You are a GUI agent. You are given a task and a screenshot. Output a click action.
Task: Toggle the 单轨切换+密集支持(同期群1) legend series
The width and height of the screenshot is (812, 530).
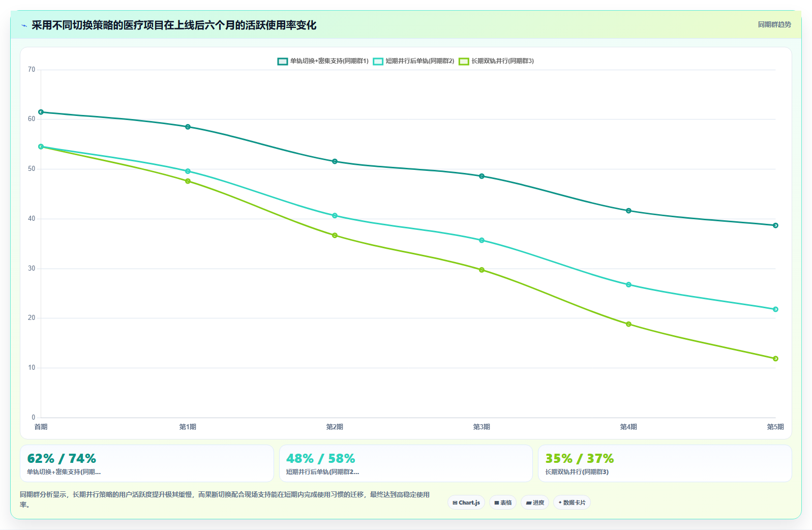[323, 61]
